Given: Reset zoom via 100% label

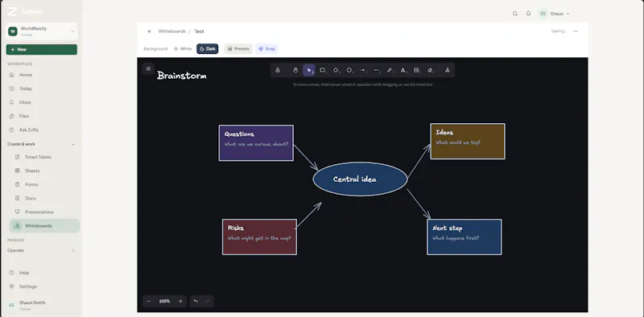Looking at the screenshot, I should (164, 302).
